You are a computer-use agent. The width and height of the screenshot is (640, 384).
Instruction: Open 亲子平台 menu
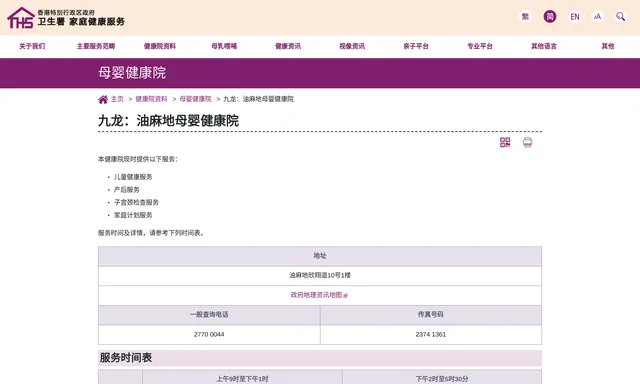(416, 46)
